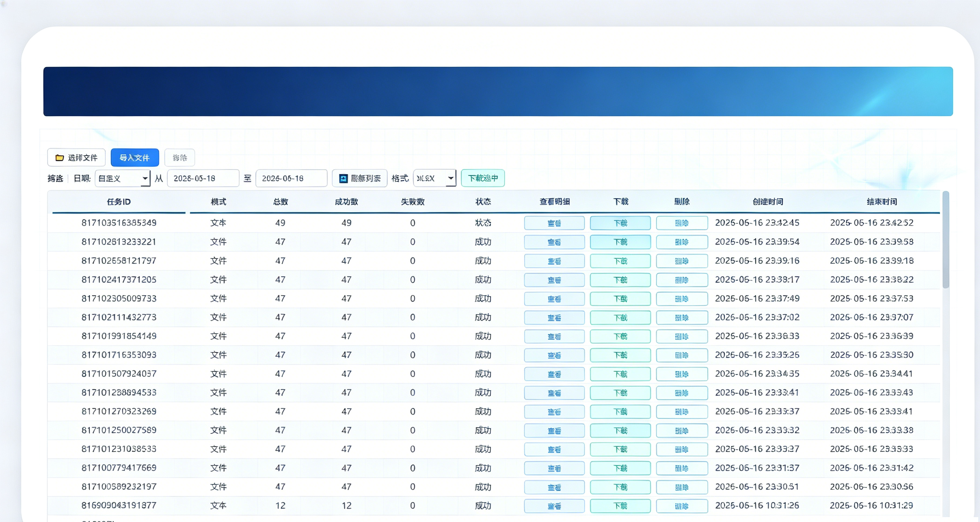The width and height of the screenshot is (980, 522).
Task: Select the row for task 817102417371205
Action: [493, 279]
